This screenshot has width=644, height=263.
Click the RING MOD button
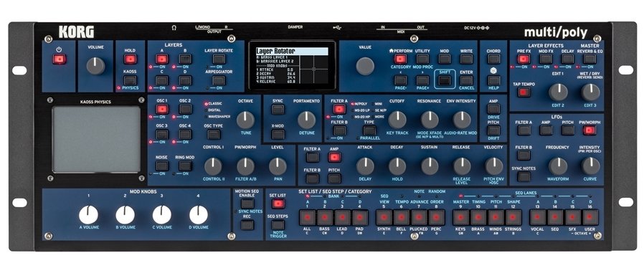[x=185, y=166]
